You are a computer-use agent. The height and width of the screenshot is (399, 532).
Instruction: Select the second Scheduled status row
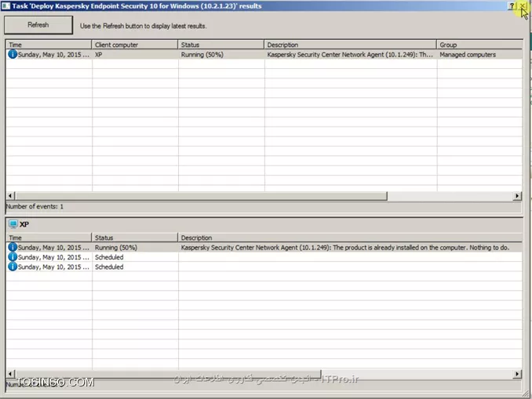pyautogui.click(x=109, y=267)
